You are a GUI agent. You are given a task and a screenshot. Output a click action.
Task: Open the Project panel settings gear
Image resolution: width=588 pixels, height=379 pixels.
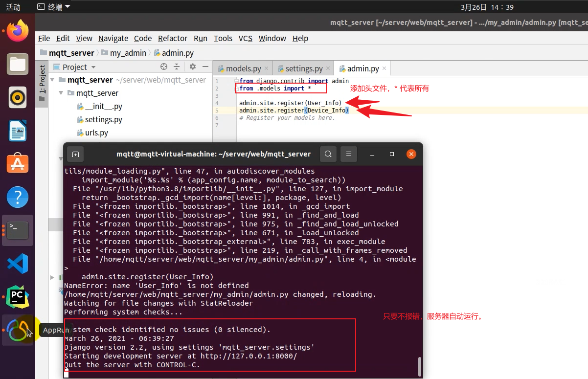click(193, 67)
